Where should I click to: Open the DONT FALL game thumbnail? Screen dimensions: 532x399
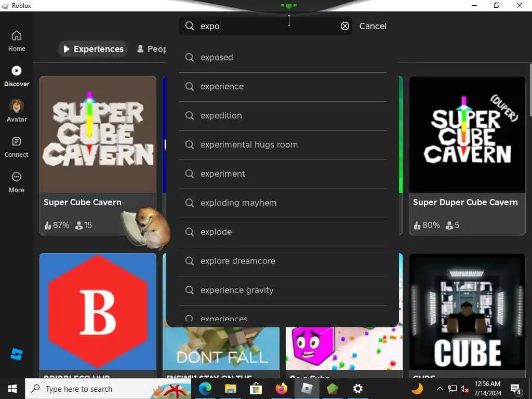tap(221, 349)
